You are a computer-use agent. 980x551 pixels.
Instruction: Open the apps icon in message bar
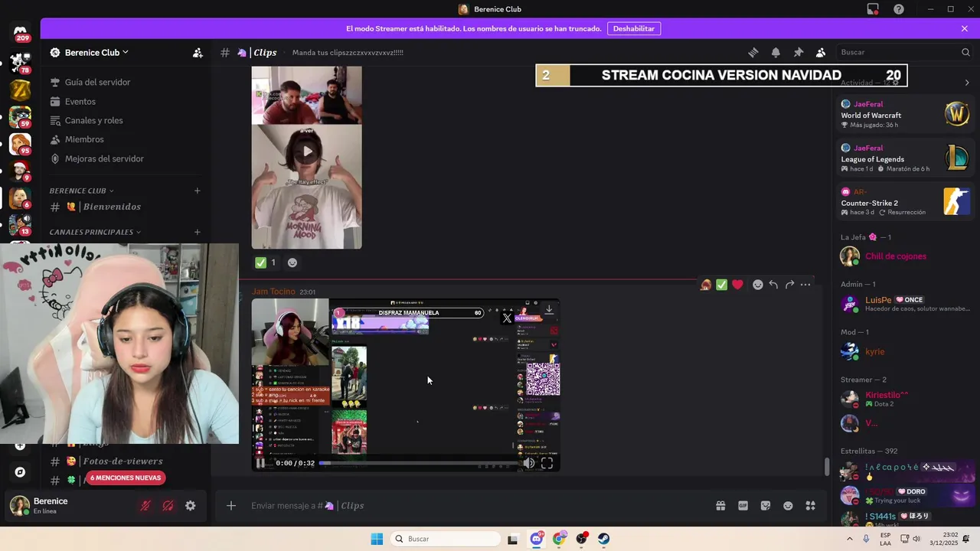click(811, 506)
